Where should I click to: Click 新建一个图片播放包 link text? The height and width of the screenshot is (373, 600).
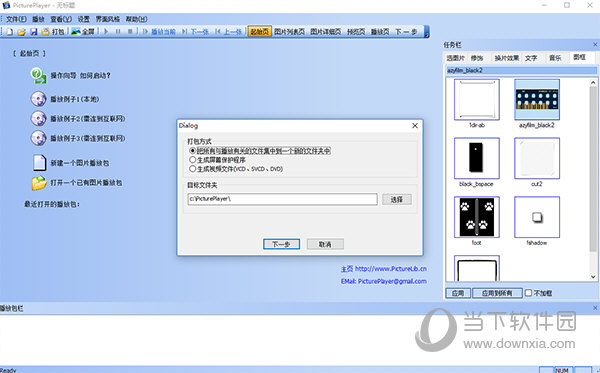click(80, 163)
